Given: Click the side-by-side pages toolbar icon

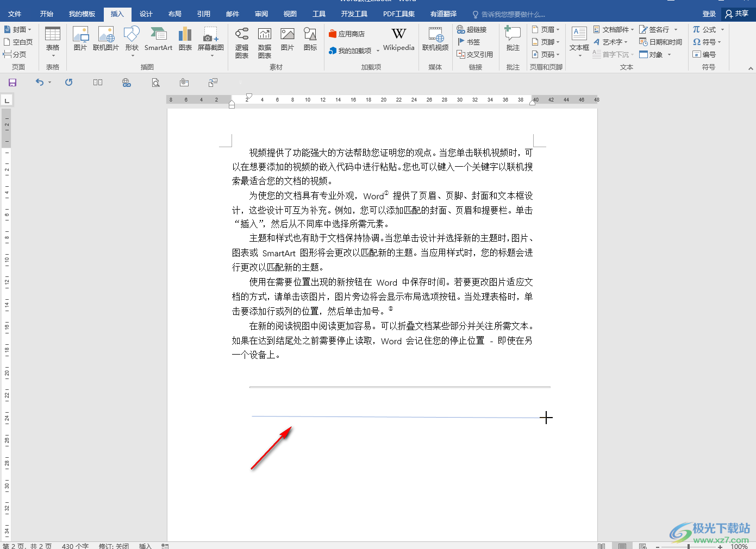Looking at the screenshot, I should [98, 83].
